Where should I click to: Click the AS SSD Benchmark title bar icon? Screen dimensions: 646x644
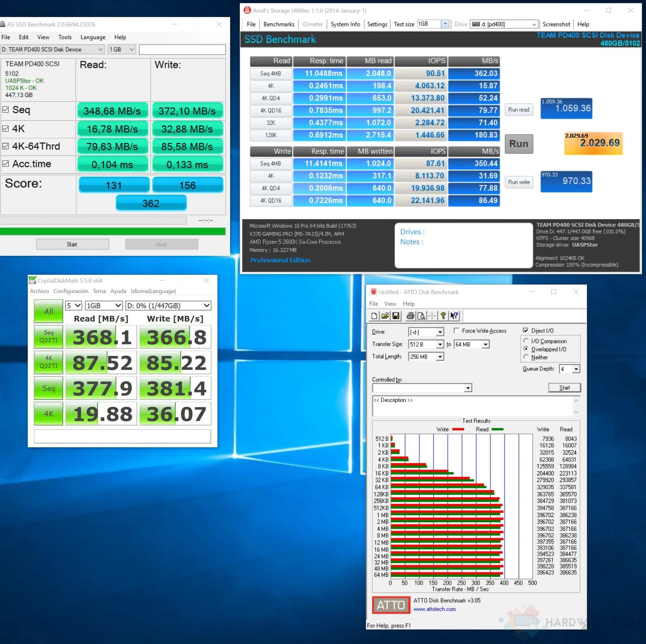3,24
